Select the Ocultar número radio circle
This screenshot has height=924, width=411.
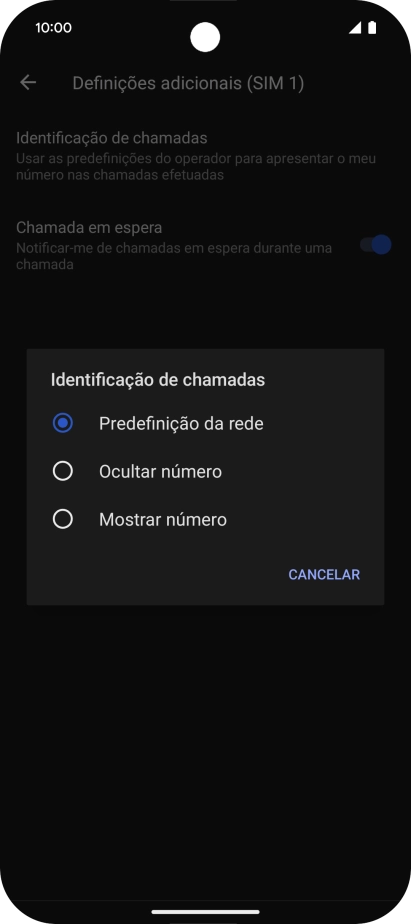63,471
